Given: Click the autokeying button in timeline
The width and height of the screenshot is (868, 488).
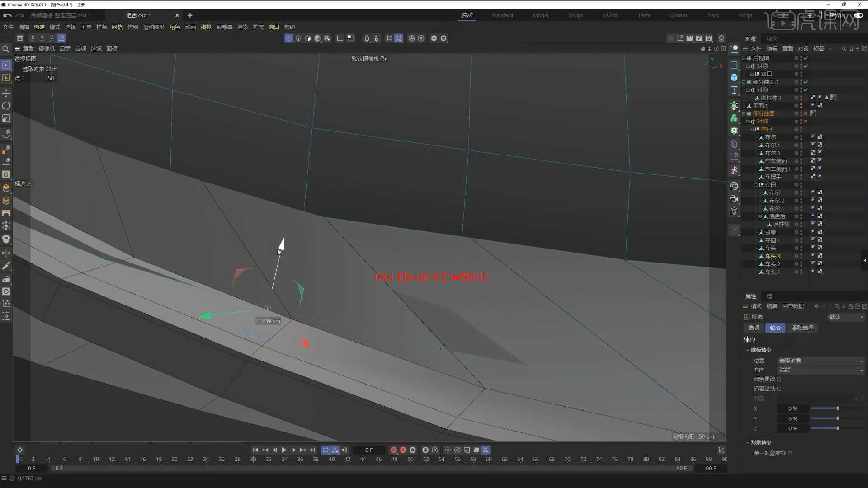Looking at the screenshot, I should 403,450.
